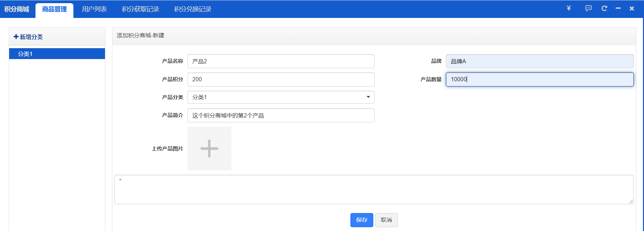Open the 积分获取记录 tab
Image resolution: width=644 pixels, height=231 pixels.
coord(140,9)
